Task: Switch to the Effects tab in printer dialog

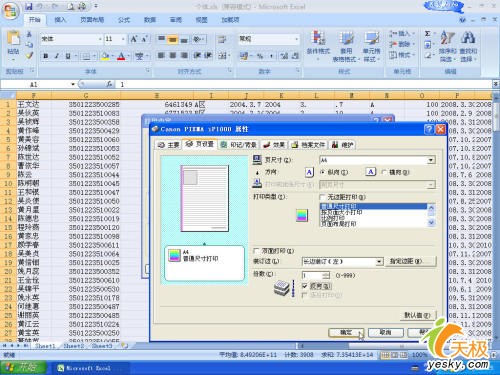Action: click(x=274, y=145)
